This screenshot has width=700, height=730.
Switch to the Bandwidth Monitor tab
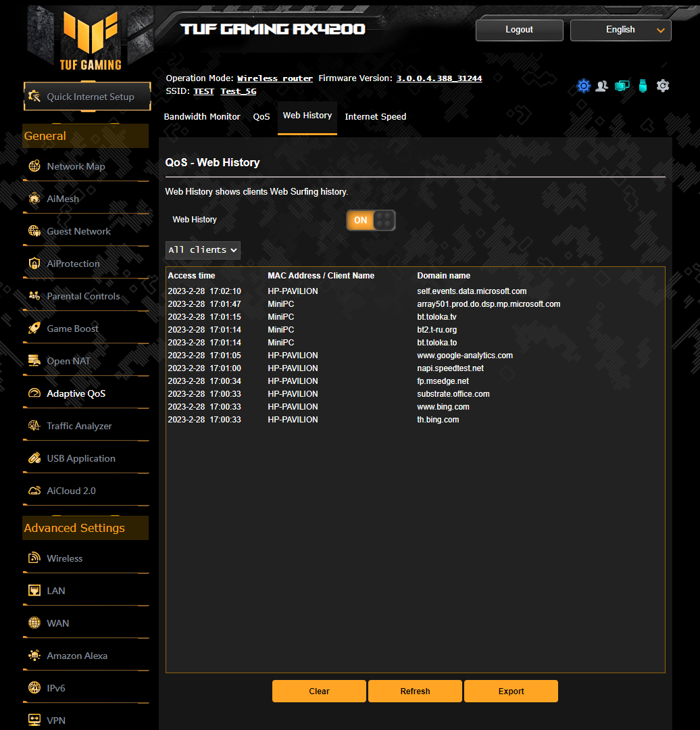202,116
